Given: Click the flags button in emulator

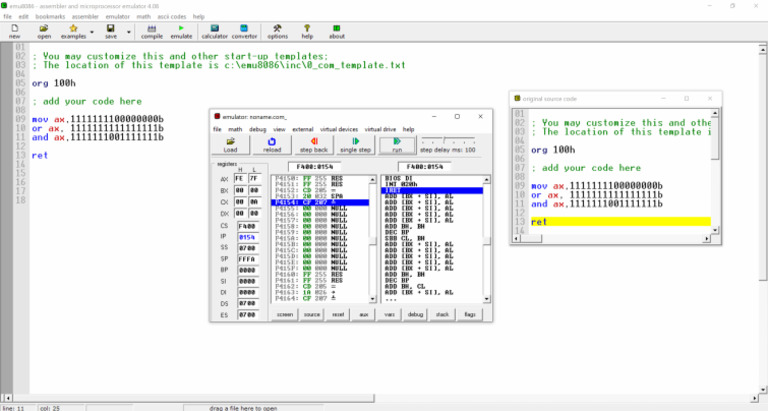Looking at the screenshot, I should [469, 314].
